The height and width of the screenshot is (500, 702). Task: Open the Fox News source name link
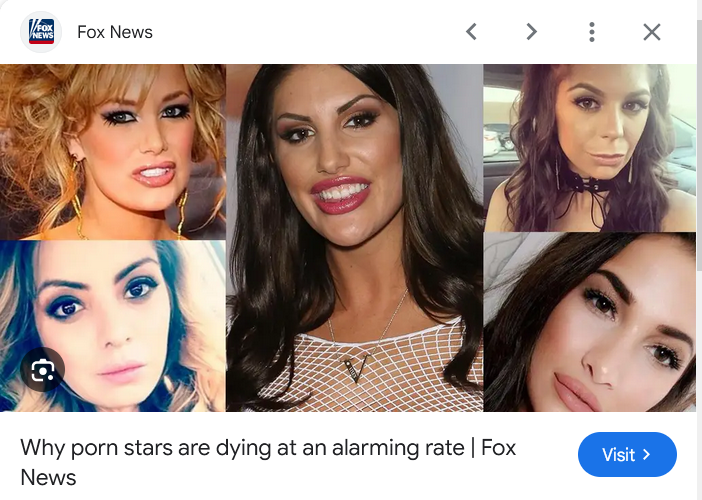pos(115,32)
